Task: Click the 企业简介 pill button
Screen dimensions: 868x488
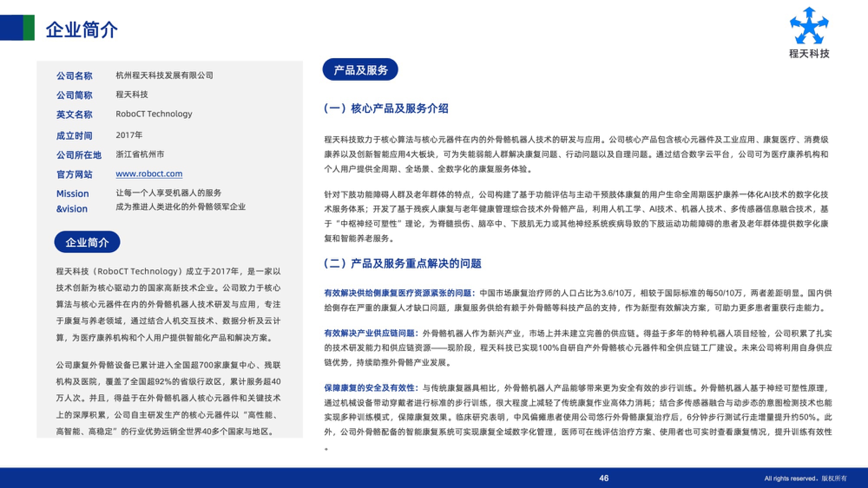Action: point(87,242)
